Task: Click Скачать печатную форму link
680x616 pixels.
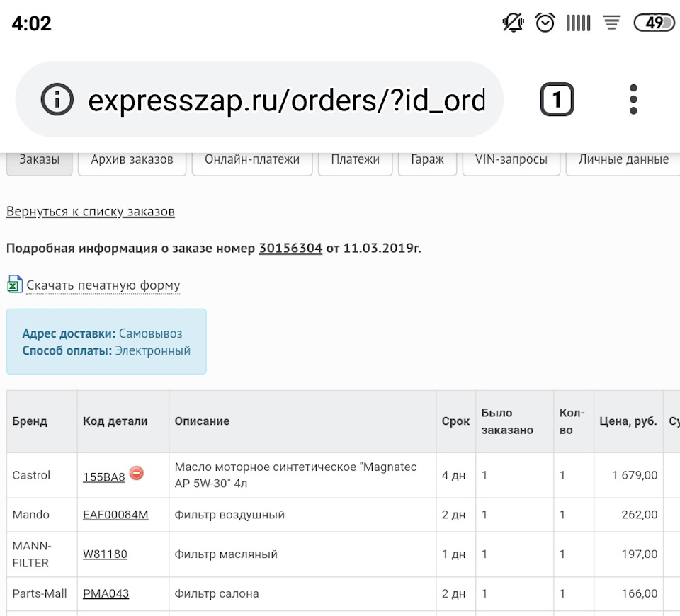Action: [x=103, y=285]
